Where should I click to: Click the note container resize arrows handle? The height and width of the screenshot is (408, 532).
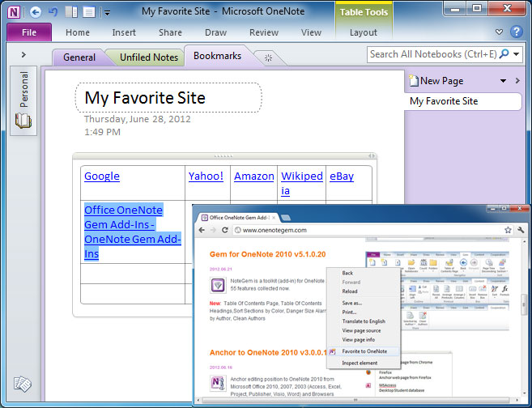[372, 156]
